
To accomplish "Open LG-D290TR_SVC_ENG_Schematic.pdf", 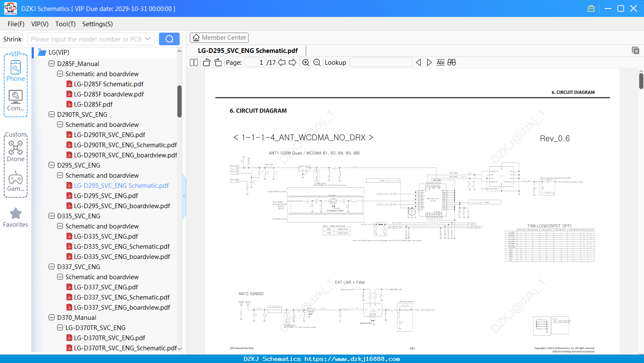I will coord(125,145).
